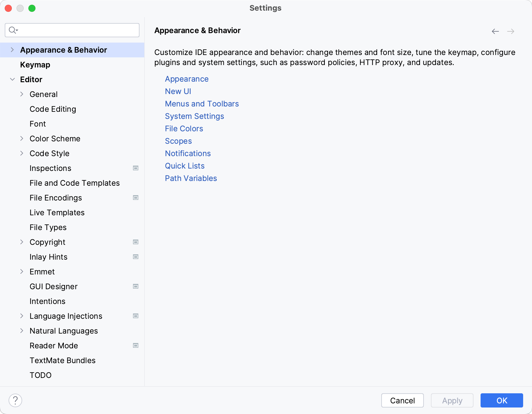Click project-level icon next to Reader Mode
Viewport: 532px width, 414px height.
coord(136,346)
